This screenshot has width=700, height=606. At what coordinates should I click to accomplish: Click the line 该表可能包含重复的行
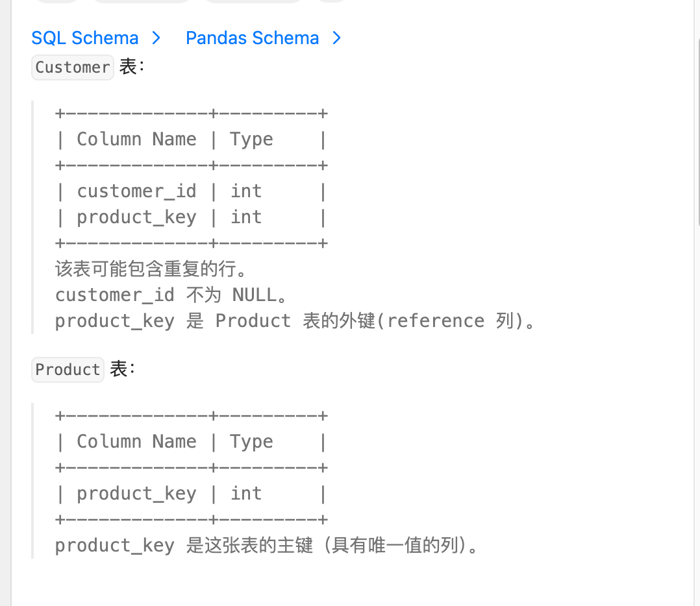click(152, 269)
